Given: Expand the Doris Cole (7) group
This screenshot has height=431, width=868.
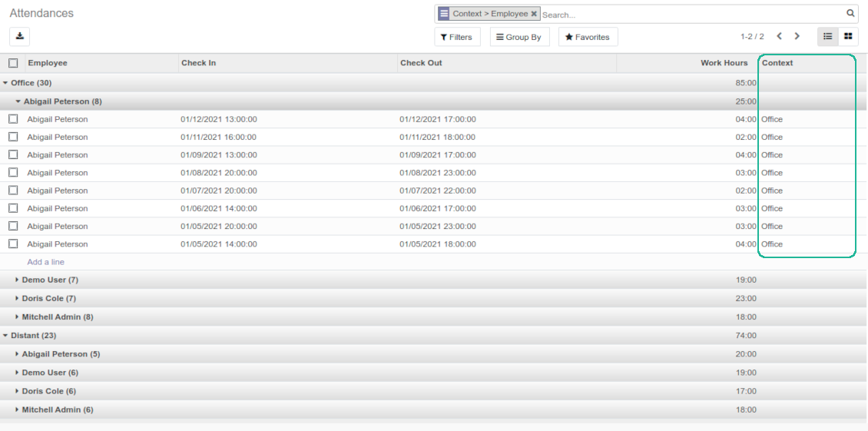Looking at the screenshot, I should click(x=48, y=298).
